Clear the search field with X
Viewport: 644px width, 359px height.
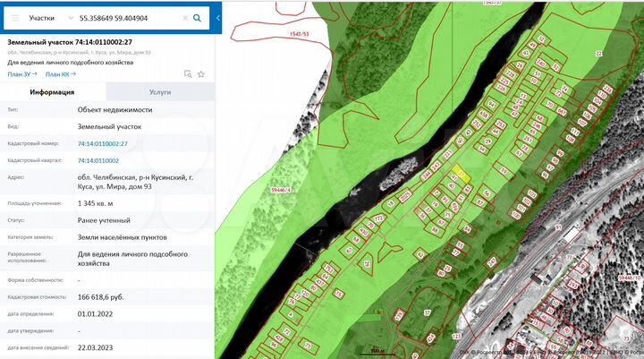point(185,18)
